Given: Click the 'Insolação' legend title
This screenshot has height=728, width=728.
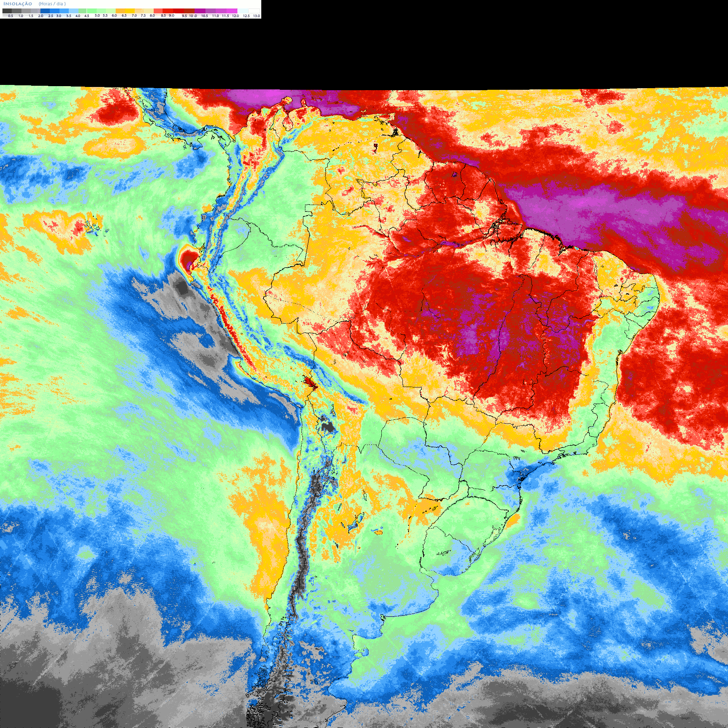Looking at the screenshot, I should pyautogui.click(x=18, y=4).
